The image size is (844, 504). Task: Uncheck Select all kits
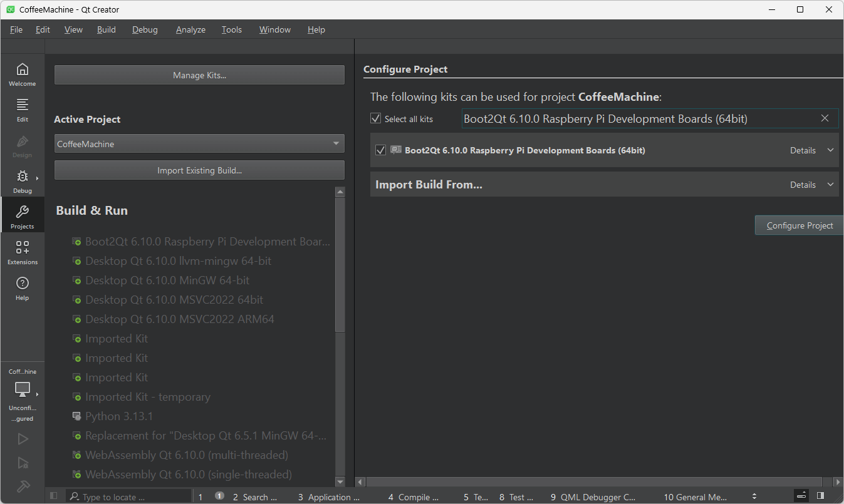[x=375, y=118]
